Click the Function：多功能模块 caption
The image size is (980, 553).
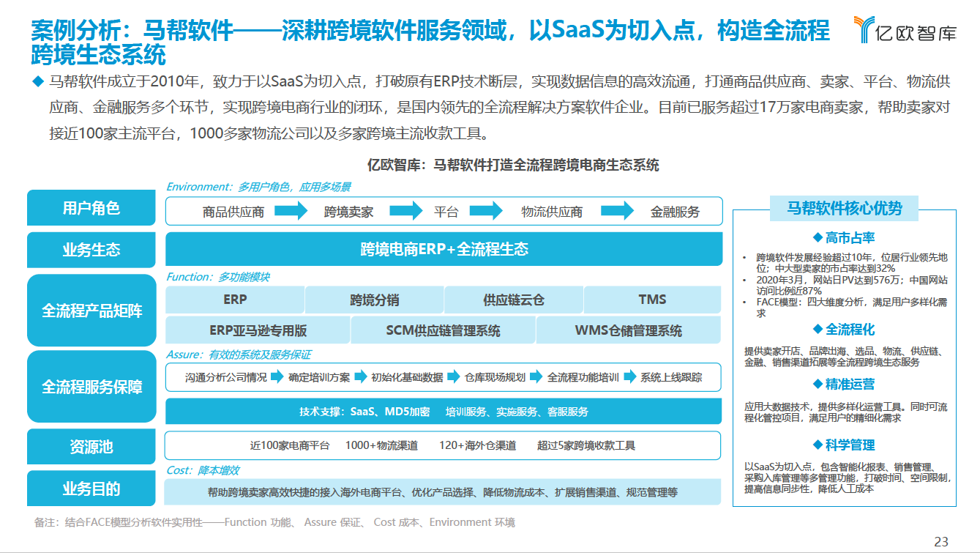coord(218,277)
